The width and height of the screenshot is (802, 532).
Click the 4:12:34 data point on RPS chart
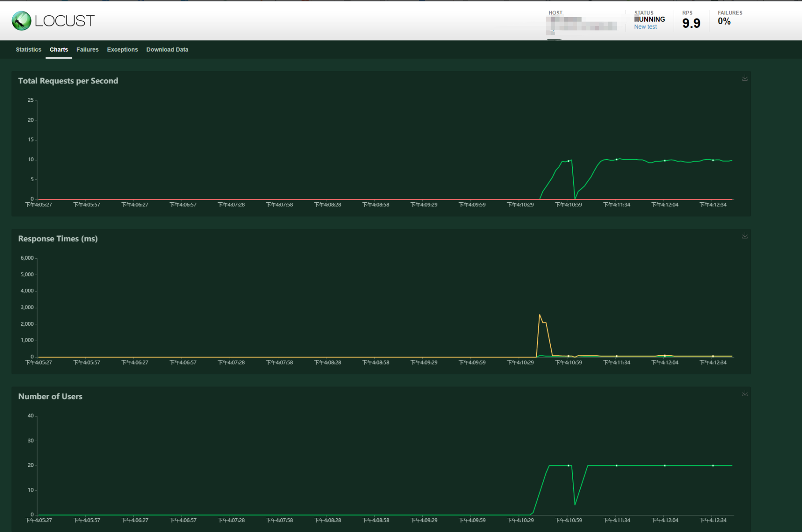point(713,160)
